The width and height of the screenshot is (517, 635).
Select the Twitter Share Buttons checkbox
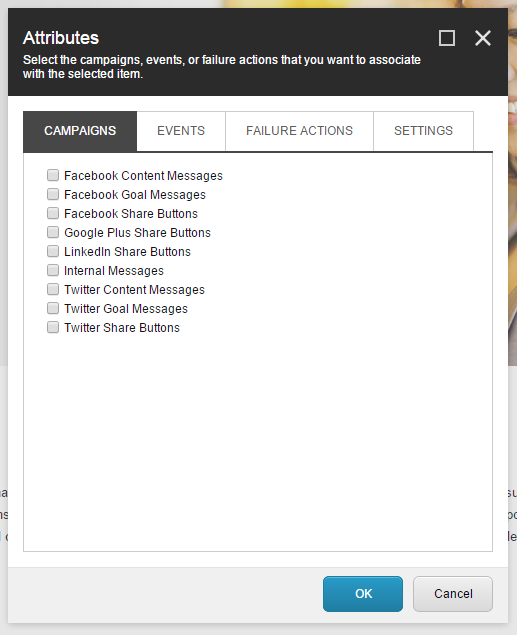[53, 327]
